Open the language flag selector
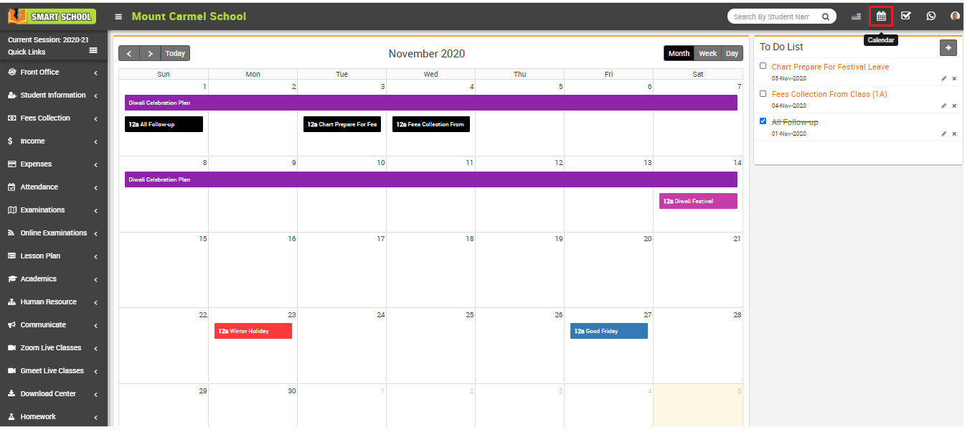Image resolution: width=980 pixels, height=435 pixels. [x=856, y=17]
